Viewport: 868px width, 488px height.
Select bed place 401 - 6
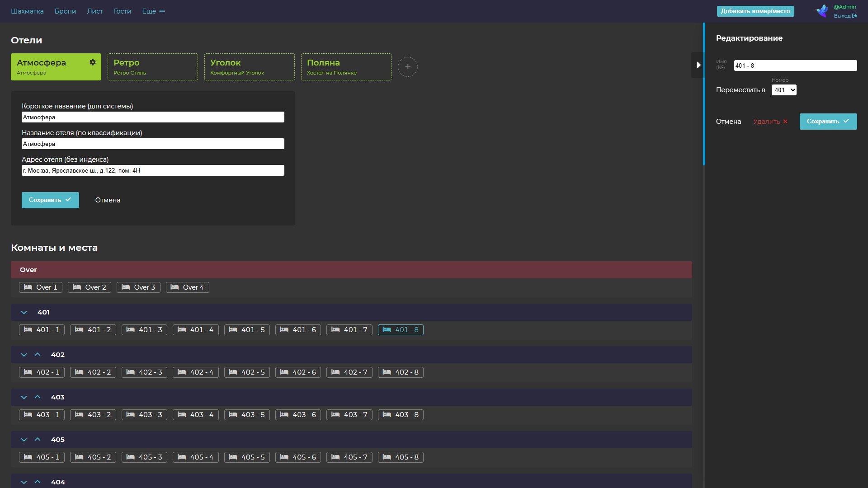[x=298, y=330]
